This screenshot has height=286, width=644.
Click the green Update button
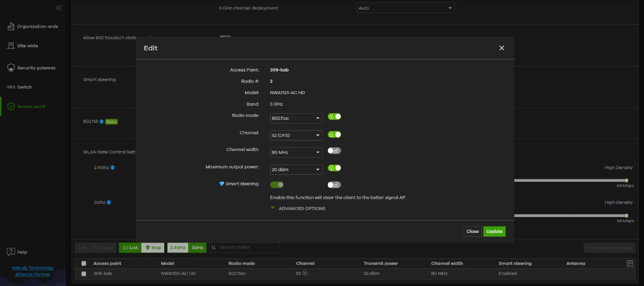[x=494, y=232]
